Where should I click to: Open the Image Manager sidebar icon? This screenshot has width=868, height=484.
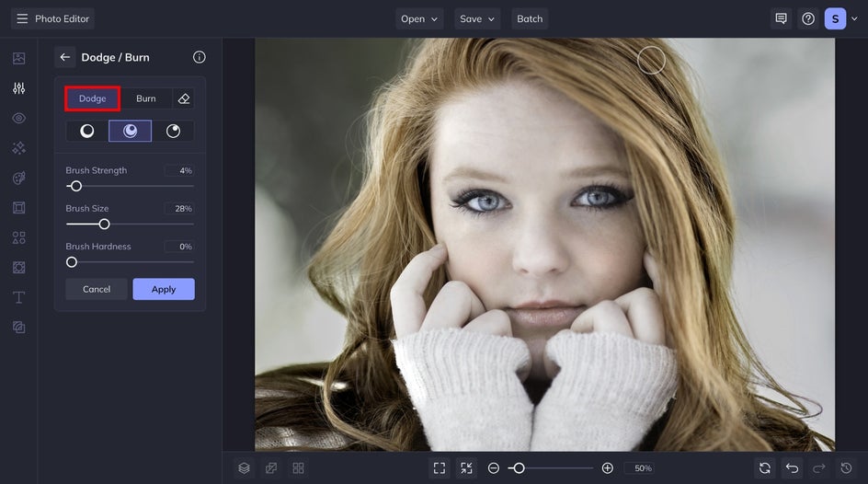tap(18, 58)
